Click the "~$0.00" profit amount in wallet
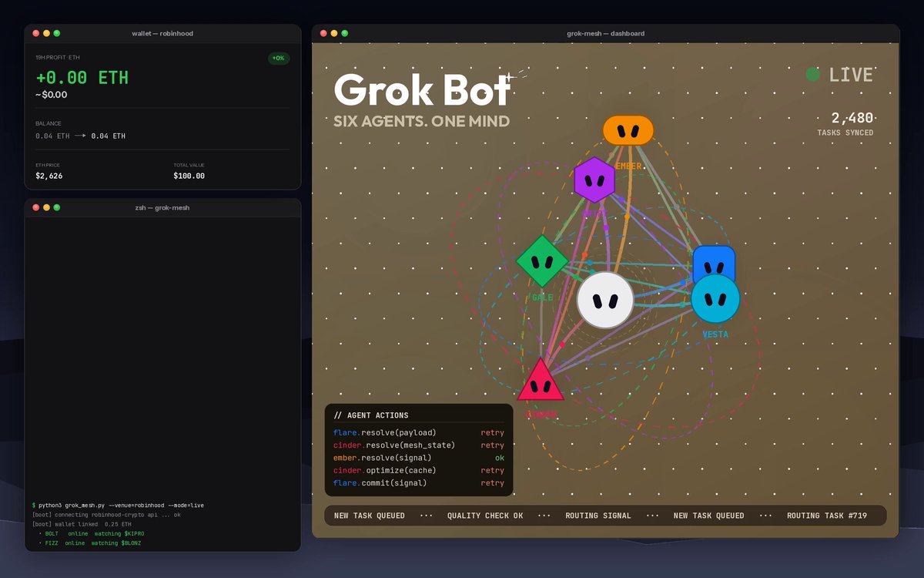Image resolution: width=924 pixels, height=578 pixels. [x=51, y=95]
